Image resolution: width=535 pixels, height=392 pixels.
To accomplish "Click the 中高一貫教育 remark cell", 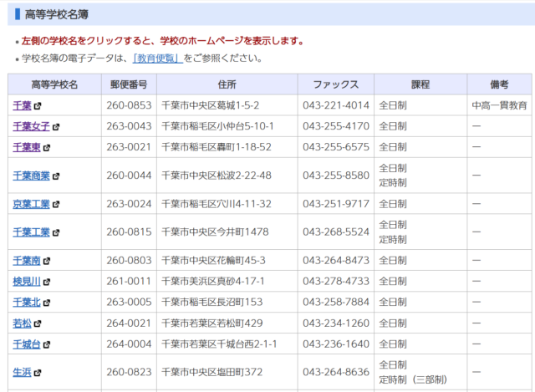I will [x=499, y=105].
